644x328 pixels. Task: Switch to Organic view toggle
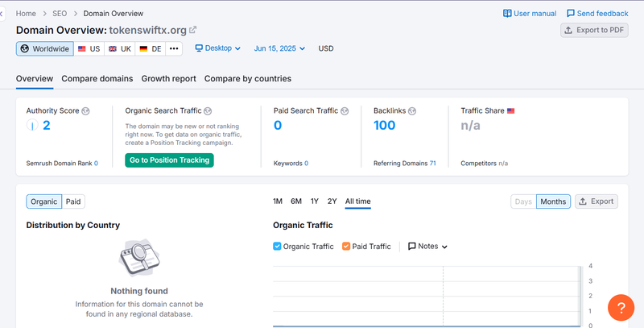[44, 201]
